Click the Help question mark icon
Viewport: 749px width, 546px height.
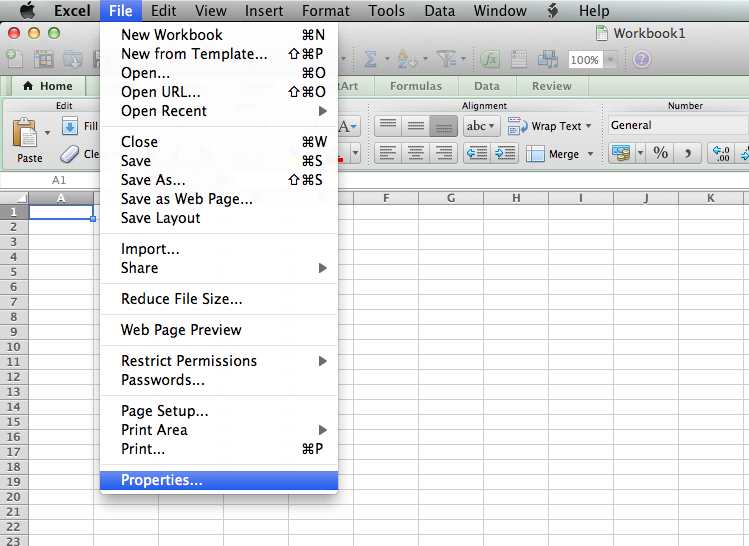(x=642, y=60)
